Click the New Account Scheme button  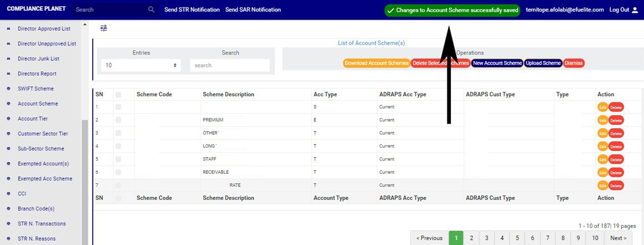[497, 63]
